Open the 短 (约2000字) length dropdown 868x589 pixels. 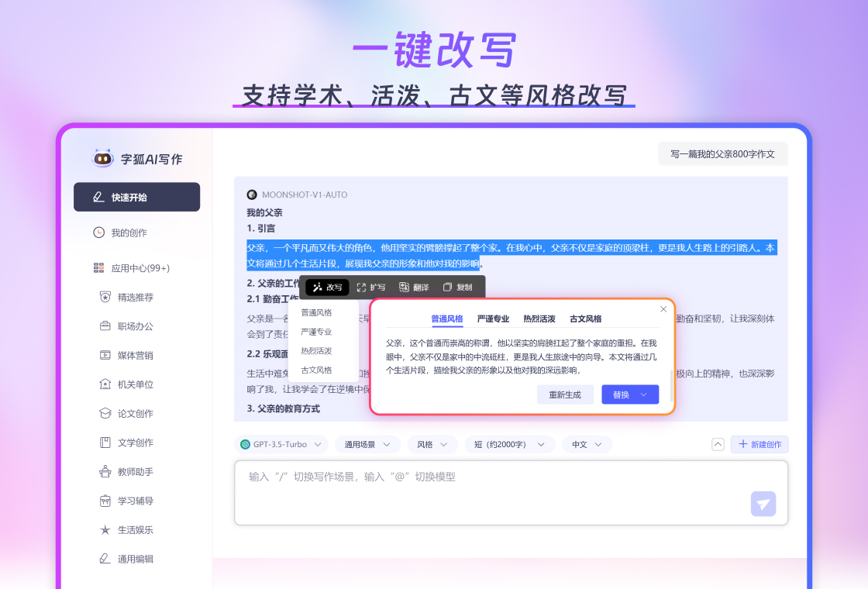509,444
